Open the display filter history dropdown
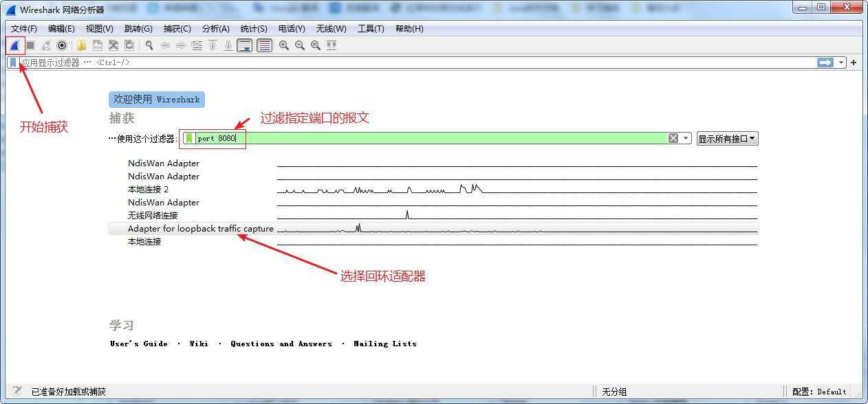This screenshot has width=868, height=404. point(841,63)
